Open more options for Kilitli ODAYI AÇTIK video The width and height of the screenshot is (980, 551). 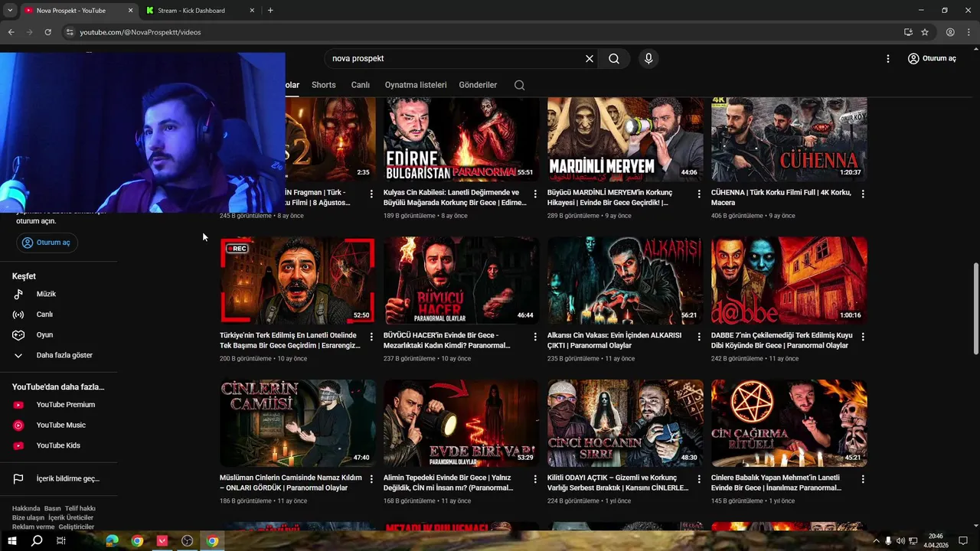pyautogui.click(x=699, y=479)
